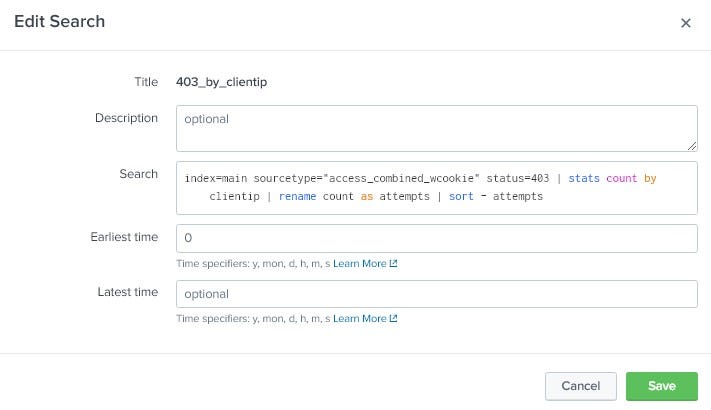This screenshot has height=410, width=711.
Task: Click the Earliest time label
Action: [124, 237]
